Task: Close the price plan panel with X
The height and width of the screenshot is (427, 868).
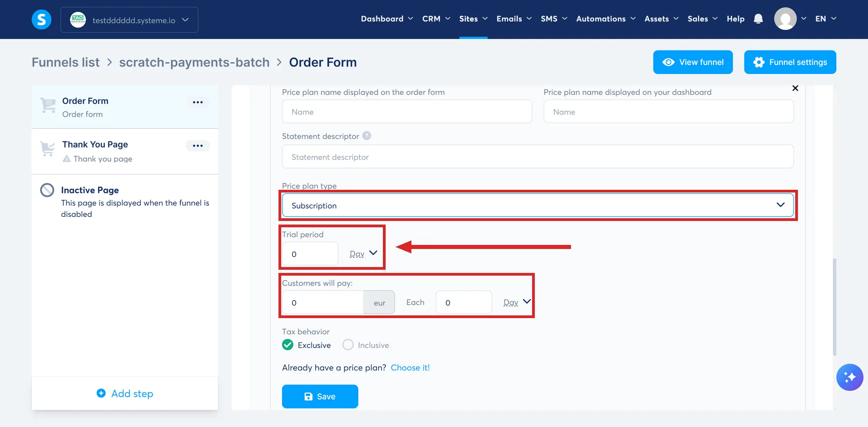Action: tap(795, 88)
